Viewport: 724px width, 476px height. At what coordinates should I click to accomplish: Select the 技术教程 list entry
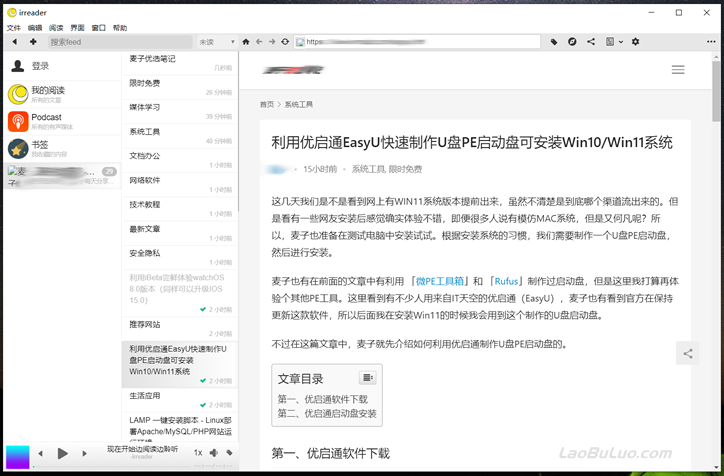(180, 209)
